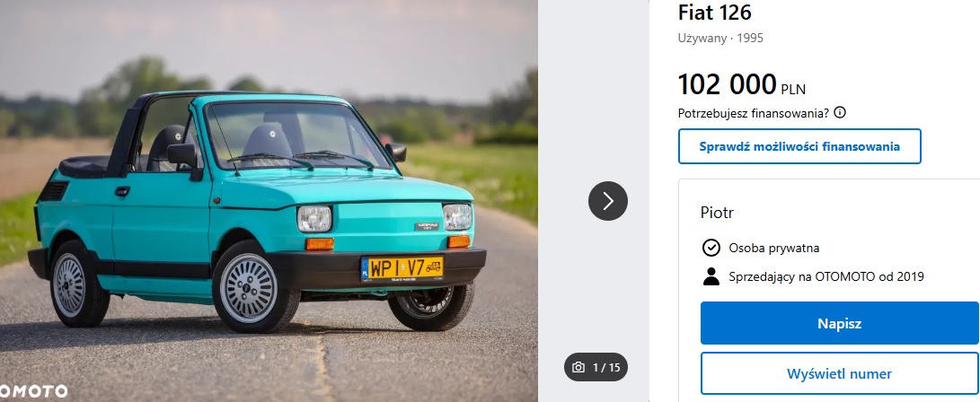Click the Używany · 1995 subtitle
The image size is (980, 402).
coord(720,38)
